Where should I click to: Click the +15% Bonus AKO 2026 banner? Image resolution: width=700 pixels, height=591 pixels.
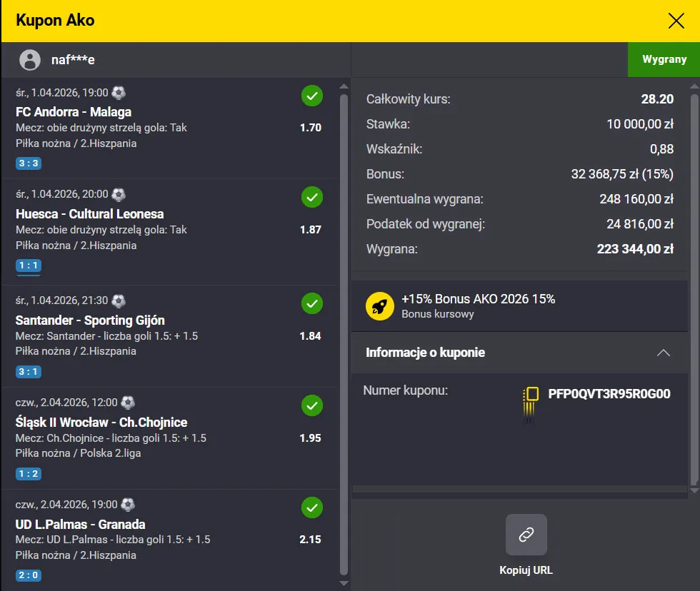coord(479,305)
